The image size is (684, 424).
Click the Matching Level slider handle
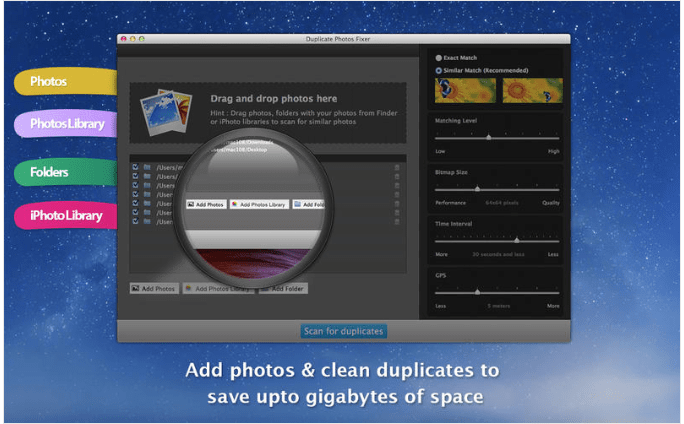[x=489, y=137]
